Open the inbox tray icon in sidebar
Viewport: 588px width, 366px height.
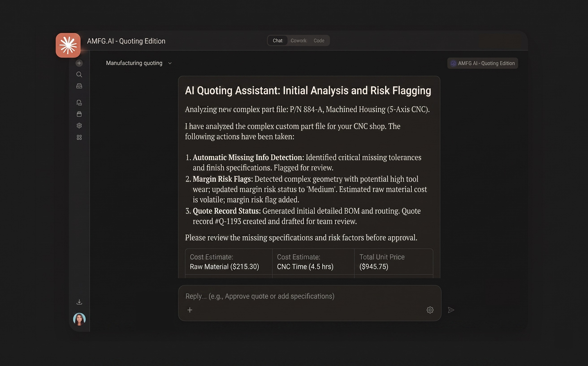click(x=79, y=86)
